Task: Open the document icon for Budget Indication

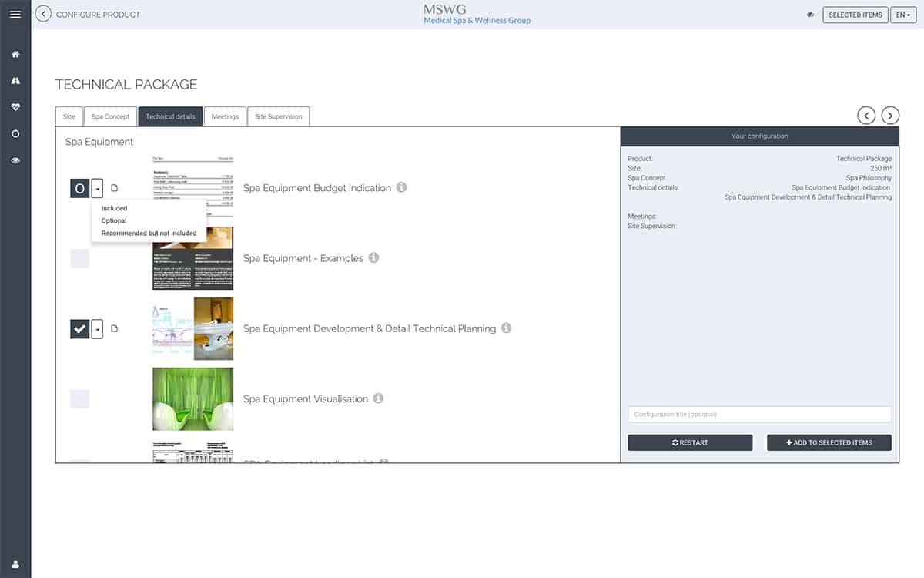Action: tap(114, 188)
